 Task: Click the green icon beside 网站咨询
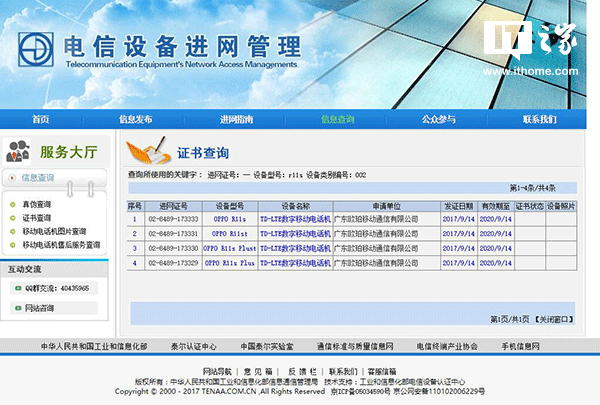click(x=15, y=308)
